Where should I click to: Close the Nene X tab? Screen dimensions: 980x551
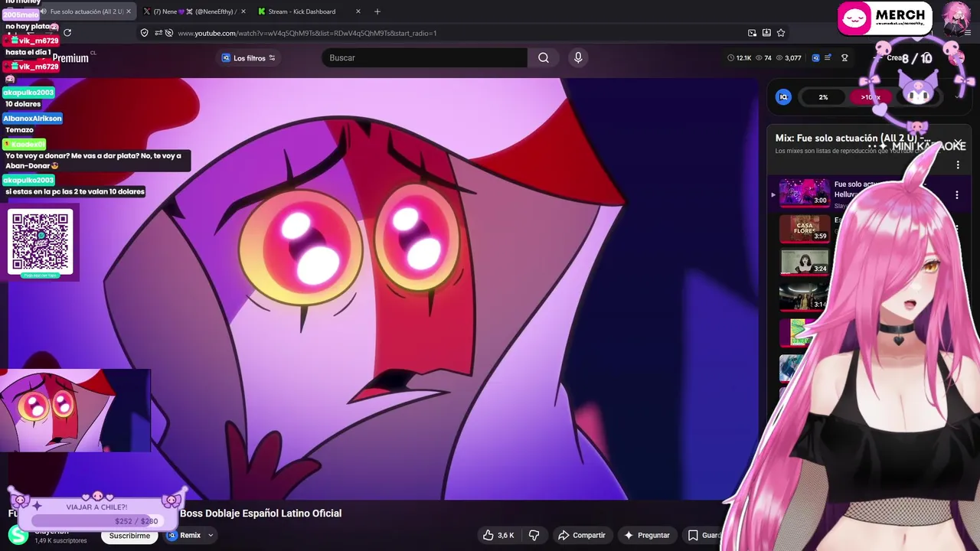pyautogui.click(x=243, y=11)
